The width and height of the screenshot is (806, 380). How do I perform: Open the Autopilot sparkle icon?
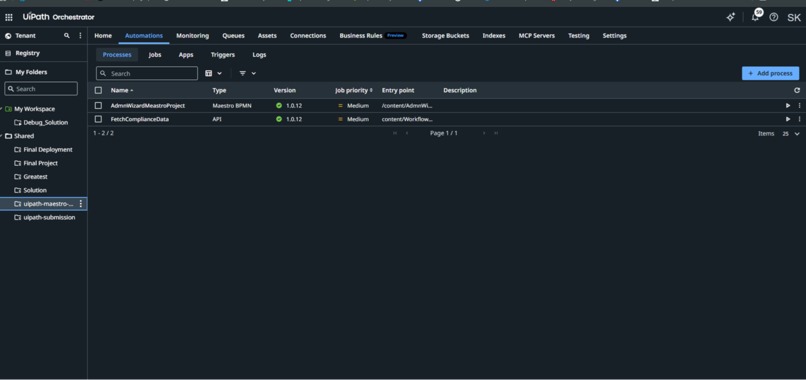tap(730, 17)
